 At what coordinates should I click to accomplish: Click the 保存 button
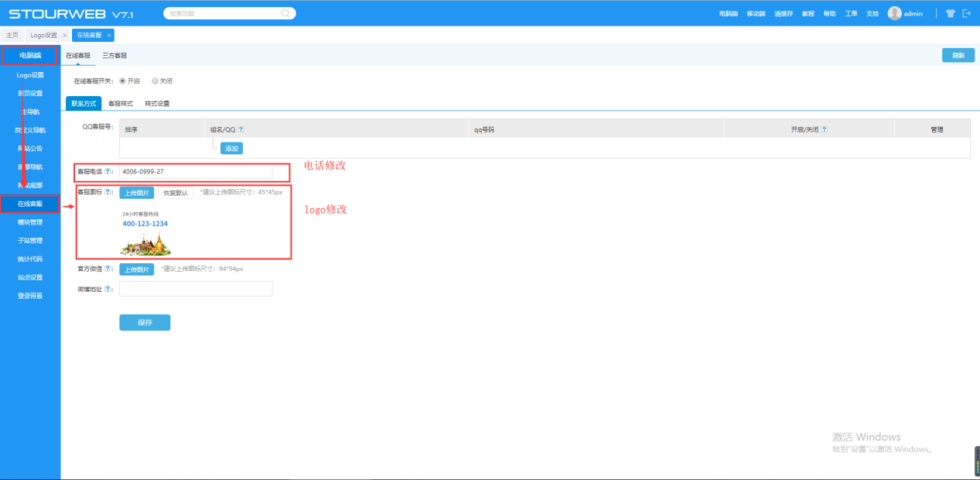145,323
